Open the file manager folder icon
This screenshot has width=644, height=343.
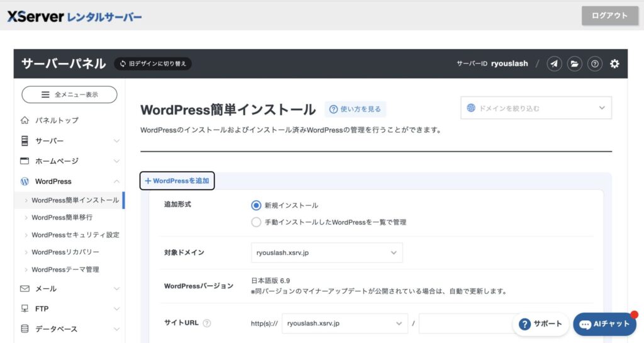point(574,64)
